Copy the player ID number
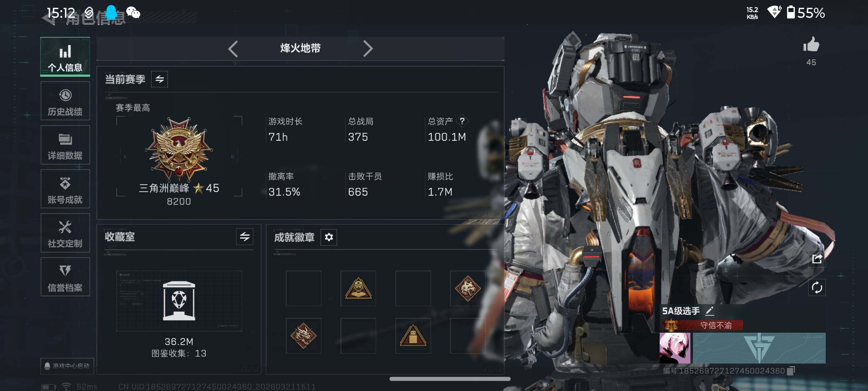The height and width of the screenshot is (391, 868). (791, 371)
